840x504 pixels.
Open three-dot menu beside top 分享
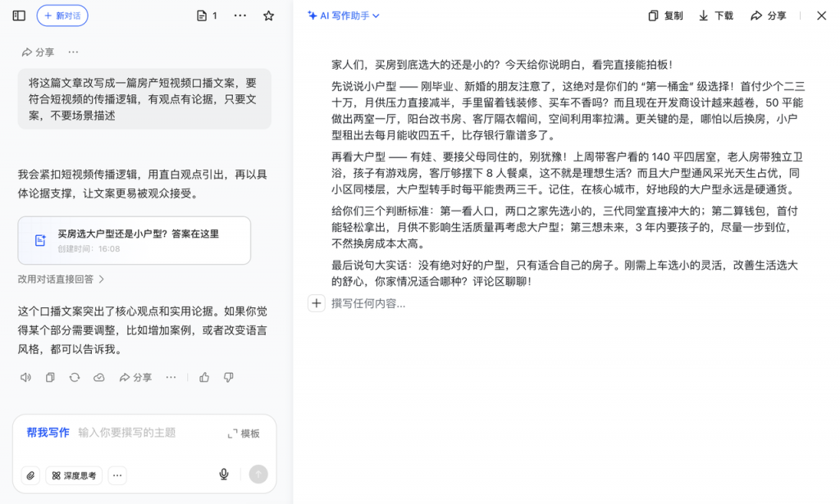coord(73,52)
